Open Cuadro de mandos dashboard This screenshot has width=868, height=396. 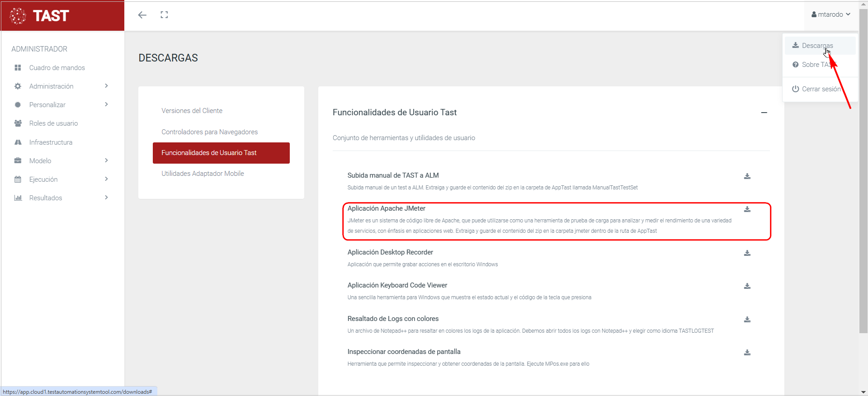(57, 68)
